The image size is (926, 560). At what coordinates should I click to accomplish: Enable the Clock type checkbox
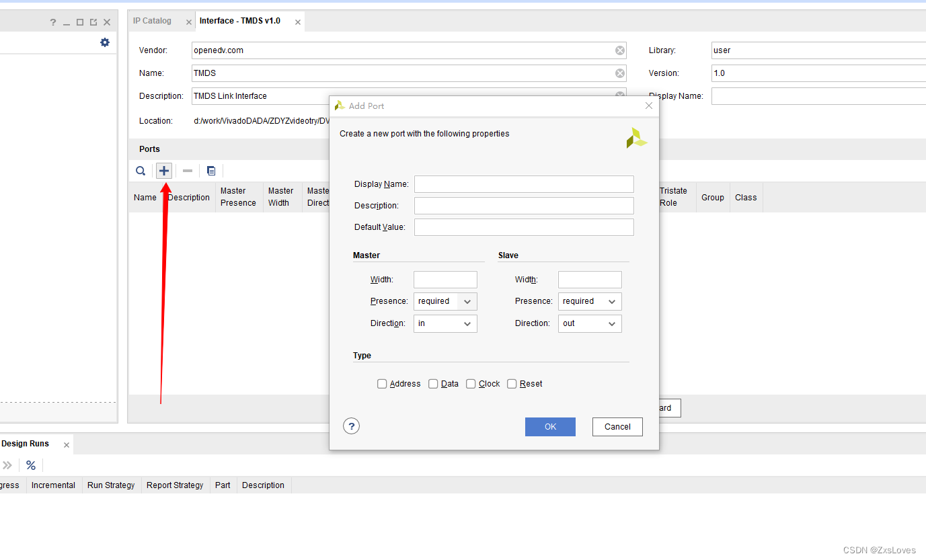click(x=471, y=384)
